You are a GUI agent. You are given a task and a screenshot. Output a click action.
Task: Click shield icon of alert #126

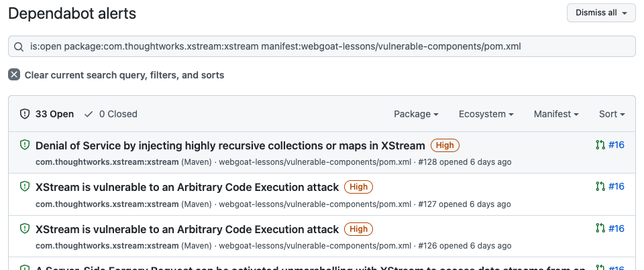pos(25,228)
